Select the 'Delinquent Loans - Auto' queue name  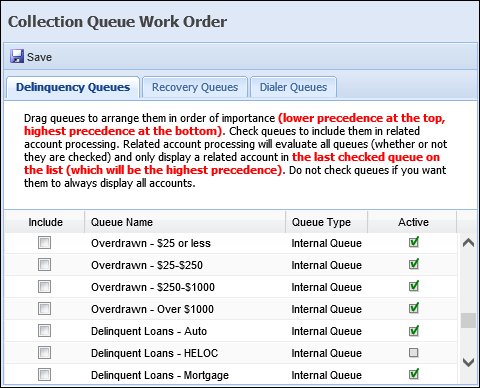[149, 331]
